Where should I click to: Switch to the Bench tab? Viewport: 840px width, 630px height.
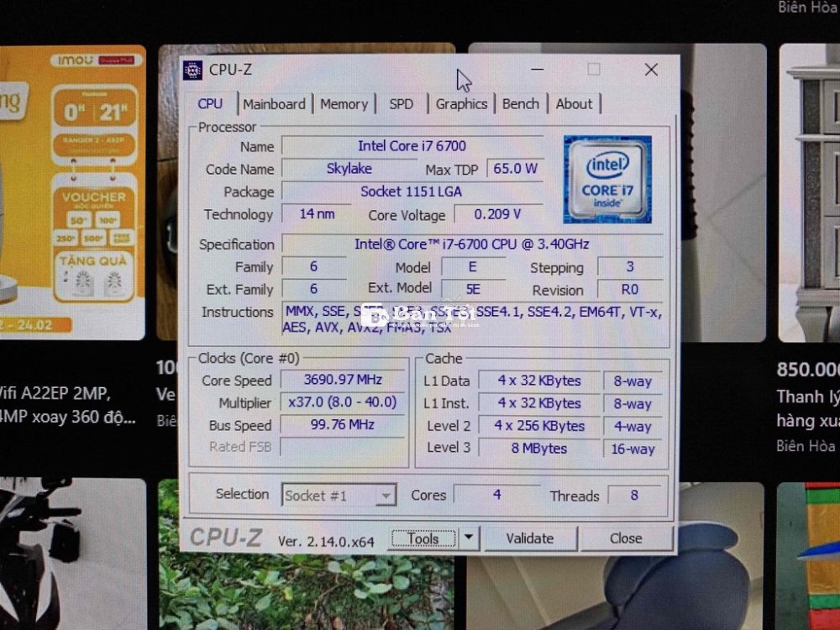click(520, 104)
